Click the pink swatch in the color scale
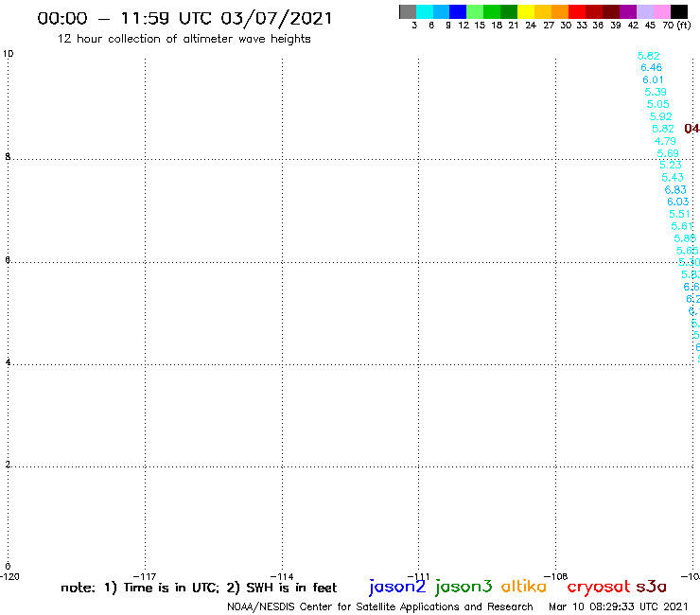The image size is (700, 615). pos(661,11)
